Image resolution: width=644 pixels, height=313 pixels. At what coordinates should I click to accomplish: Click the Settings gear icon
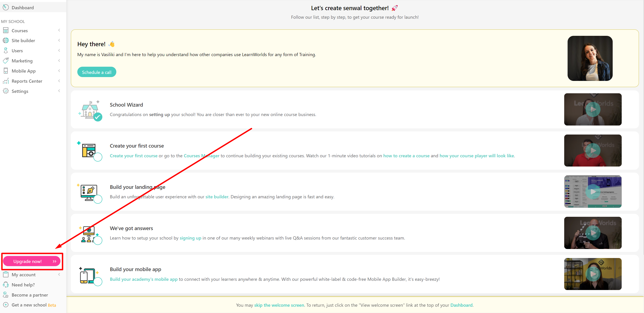[x=6, y=91]
